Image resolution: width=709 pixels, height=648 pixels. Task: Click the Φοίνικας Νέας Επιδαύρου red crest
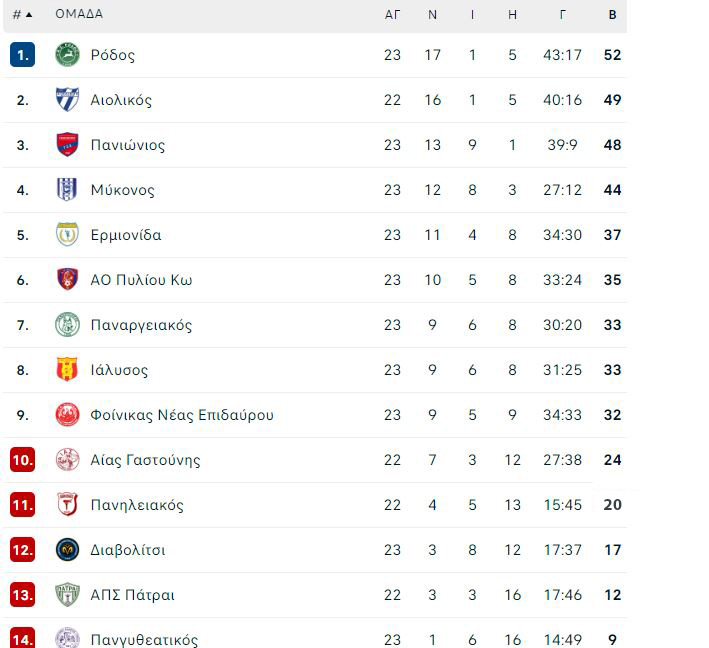(x=67, y=415)
